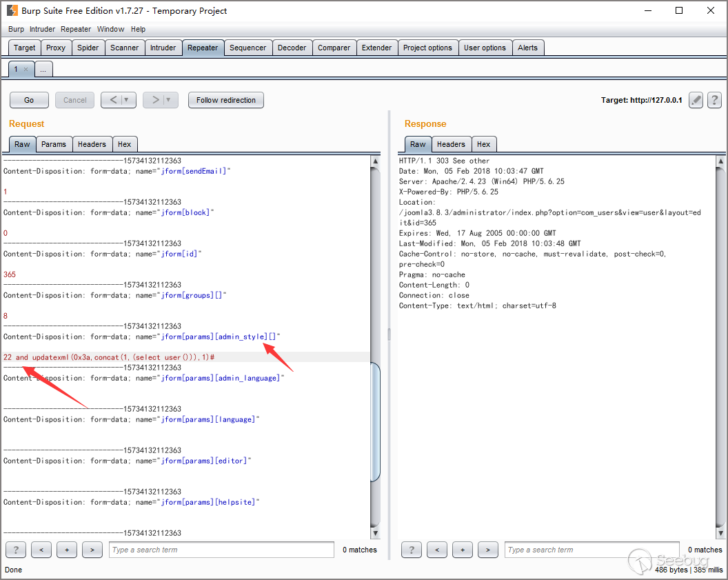Switch to the Target tab
This screenshot has height=580, width=728.
[x=24, y=48]
